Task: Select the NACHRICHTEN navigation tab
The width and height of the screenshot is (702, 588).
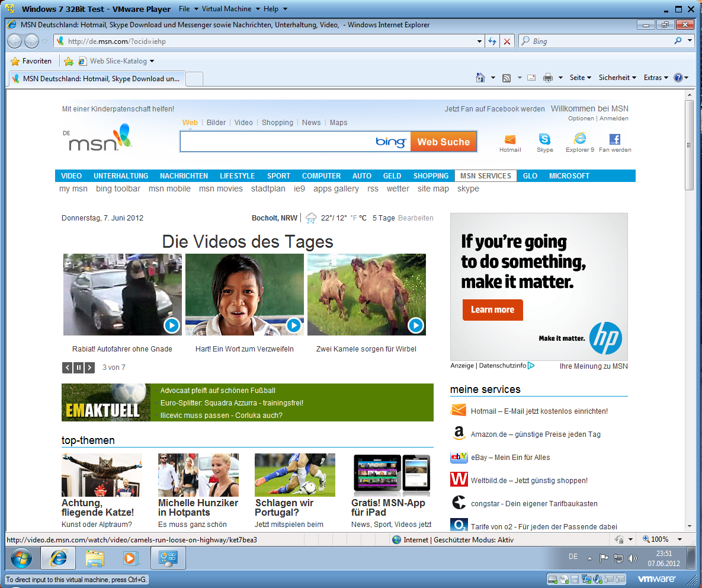Action: pos(184,176)
